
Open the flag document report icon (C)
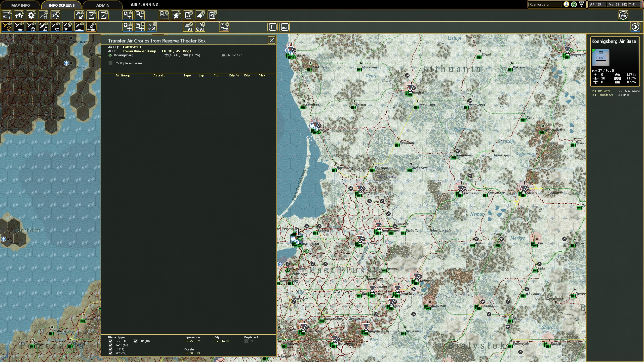92,15
